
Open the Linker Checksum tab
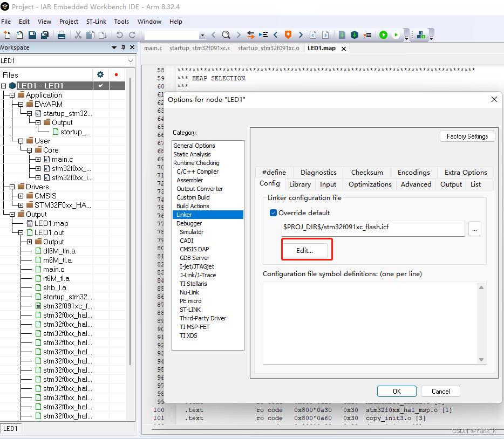pos(367,173)
